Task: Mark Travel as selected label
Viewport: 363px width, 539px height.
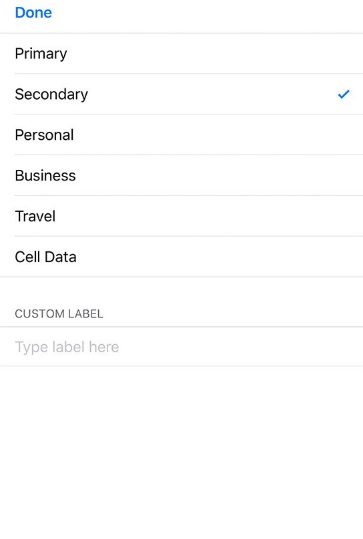Action: pyautogui.click(x=182, y=216)
